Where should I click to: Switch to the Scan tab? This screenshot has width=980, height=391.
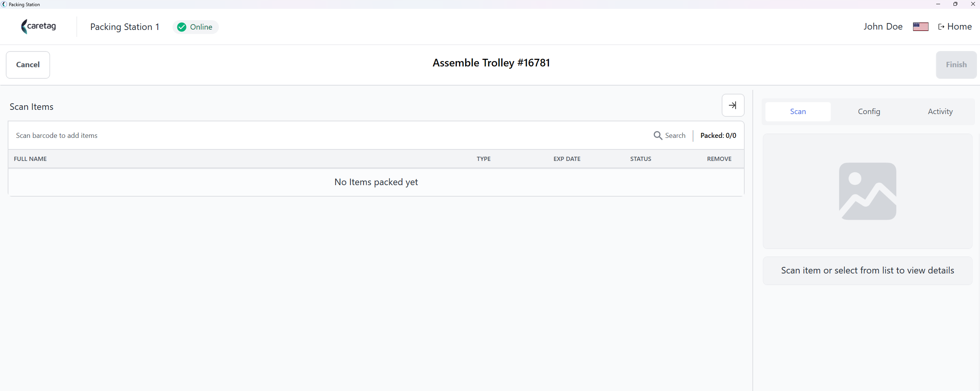click(798, 111)
